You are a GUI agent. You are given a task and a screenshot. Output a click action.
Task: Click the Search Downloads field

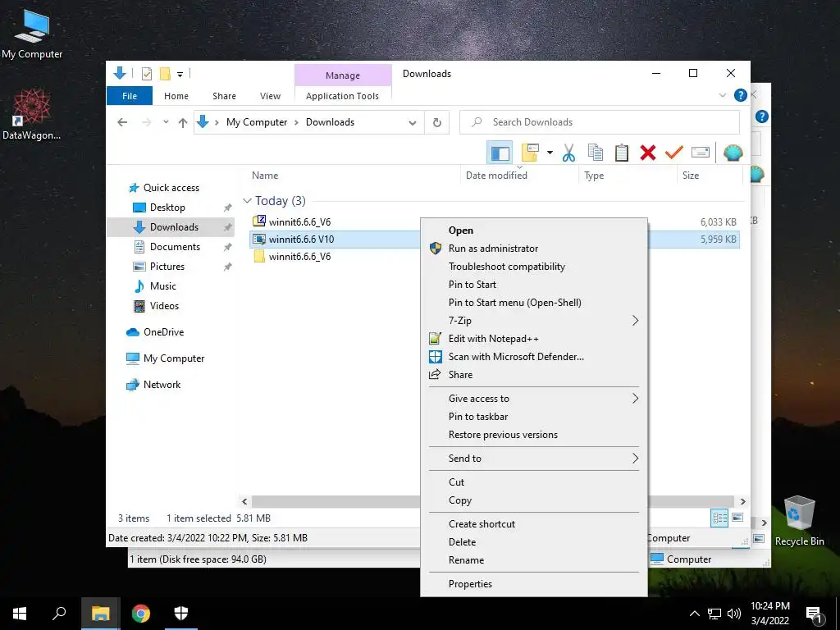tap(600, 122)
